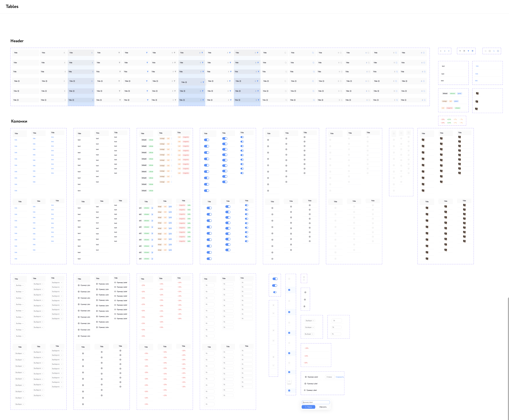Click blue search icon with background in search group
The width and height of the screenshot is (509, 420).
pos(498,51)
